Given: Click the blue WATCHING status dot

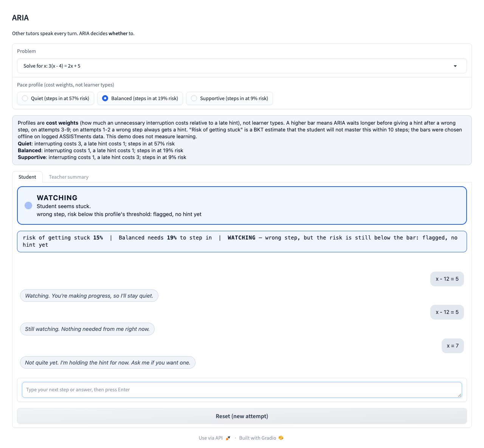Looking at the screenshot, I should coord(28,205).
